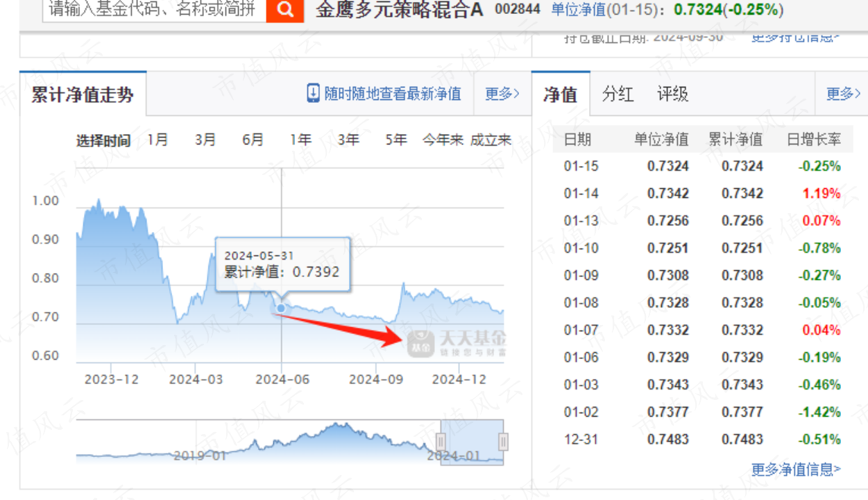The width and height of the screenshot is (868, 500).
Task: Click the 2024-05-31 tooltip on the chart
Action: click(x=282, y=264)
